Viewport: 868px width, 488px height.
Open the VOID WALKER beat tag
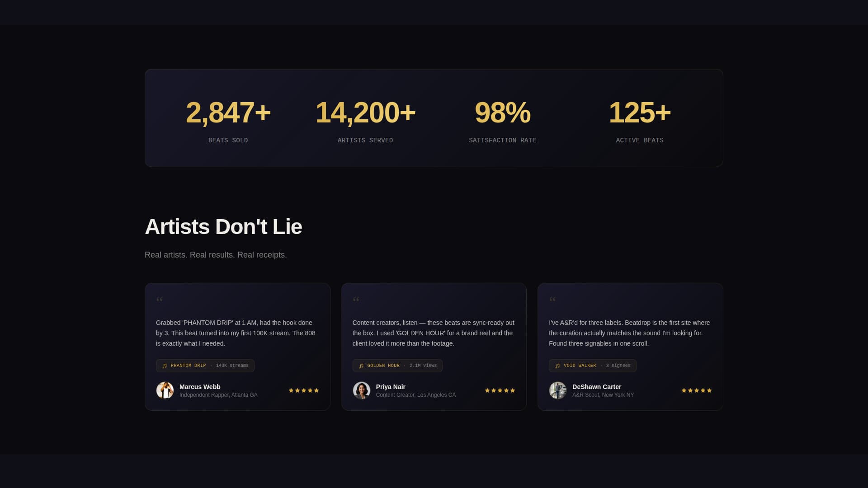pyautogui.click(x=592, y=366)
